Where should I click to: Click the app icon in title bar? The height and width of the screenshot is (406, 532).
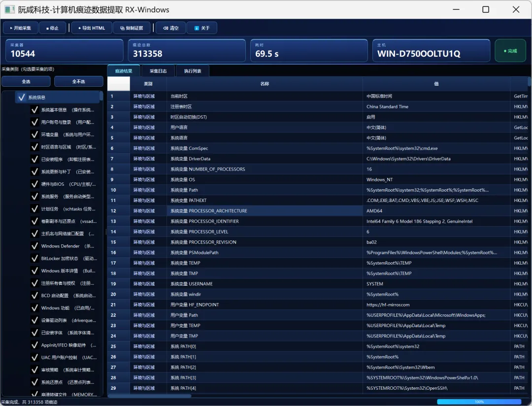pyautogui.click(x=9, y=9)
